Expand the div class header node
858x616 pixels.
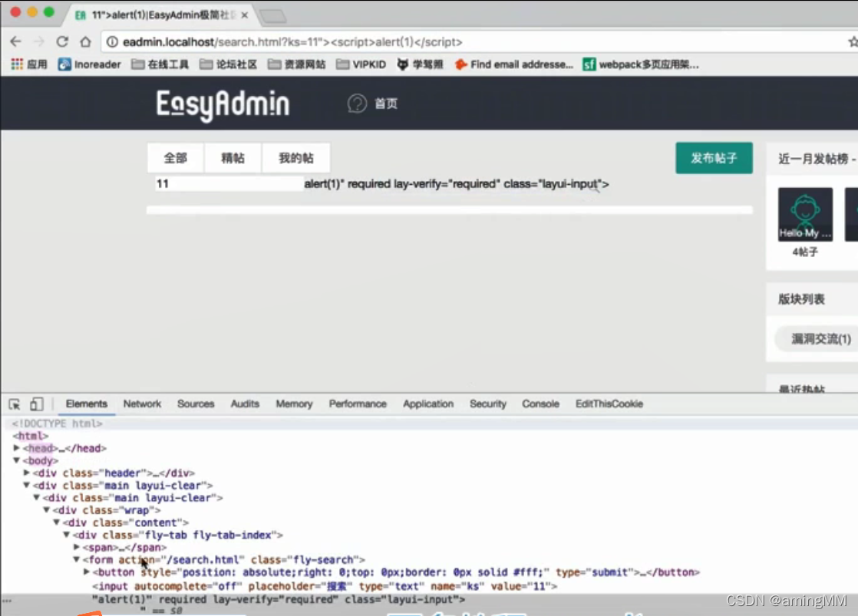tap(26, 473)
